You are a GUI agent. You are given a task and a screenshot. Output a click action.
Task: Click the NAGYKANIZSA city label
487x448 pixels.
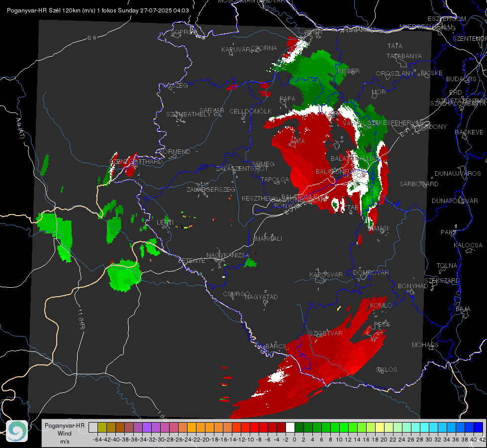point(228,255)
